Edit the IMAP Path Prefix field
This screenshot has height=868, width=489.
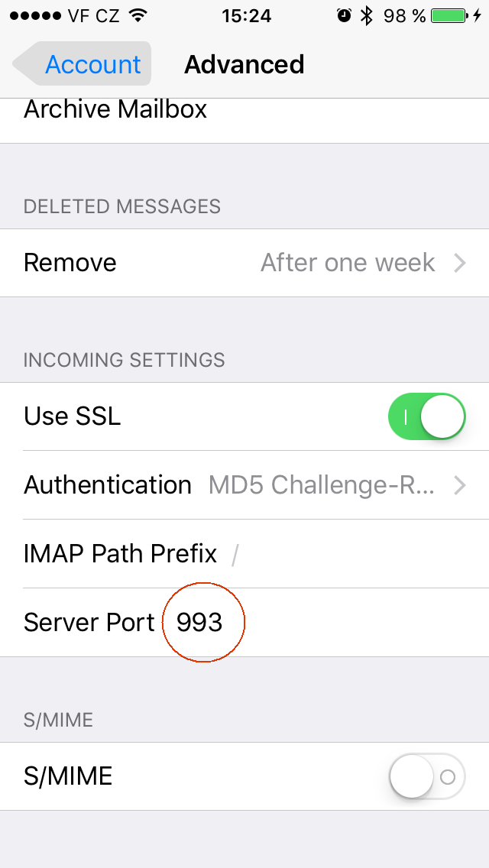click(x=244, y=553)
